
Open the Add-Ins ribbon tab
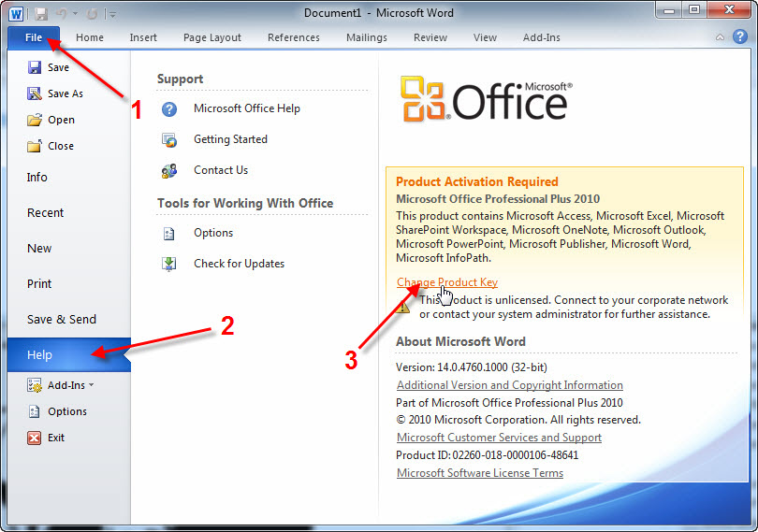point(542,37)
